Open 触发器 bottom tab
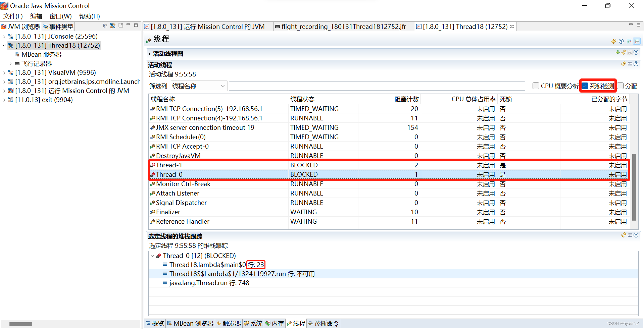644x329 pixels. click(x=229, y=323)
